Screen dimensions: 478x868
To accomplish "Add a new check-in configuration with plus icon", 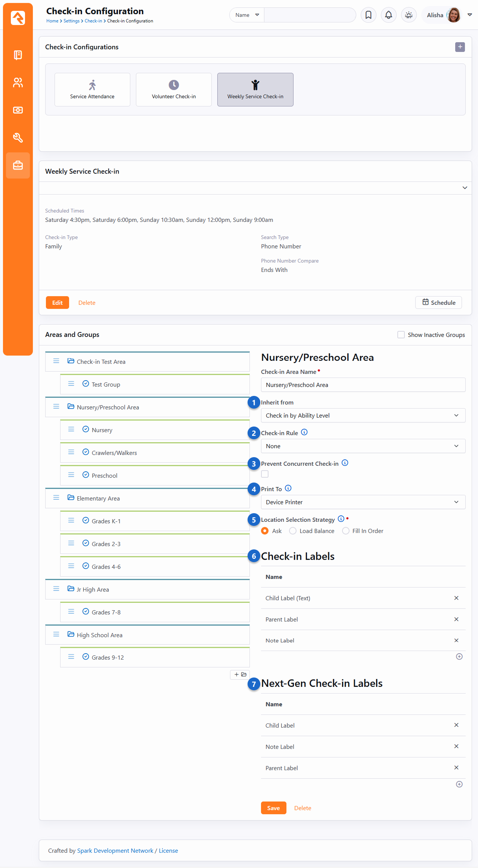I will 460,47.
